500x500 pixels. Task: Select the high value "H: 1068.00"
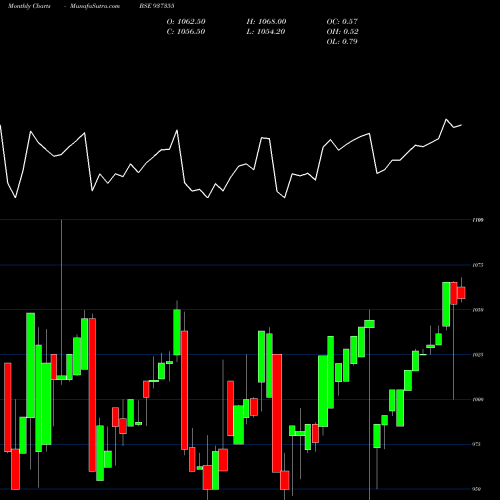coord(266,22)
